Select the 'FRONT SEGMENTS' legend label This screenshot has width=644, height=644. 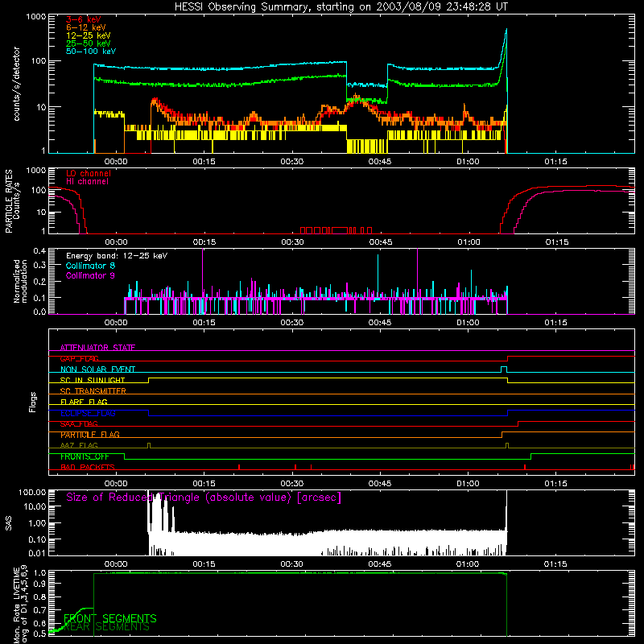click(110, 618)
